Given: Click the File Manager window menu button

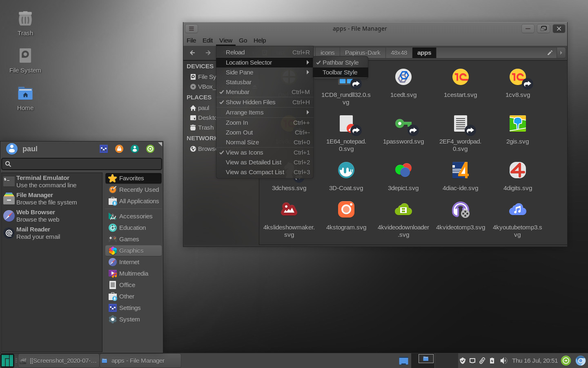Looking at the screenshot, I should [192, 29].
